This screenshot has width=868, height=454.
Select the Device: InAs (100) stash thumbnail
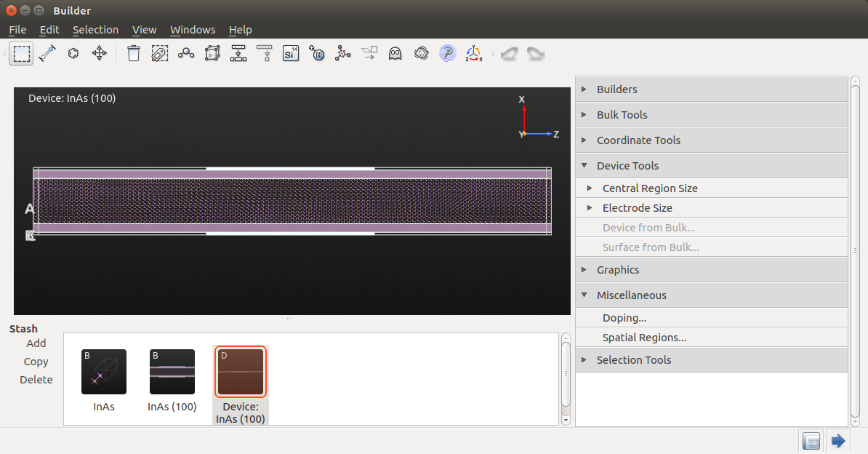point(240,372)
